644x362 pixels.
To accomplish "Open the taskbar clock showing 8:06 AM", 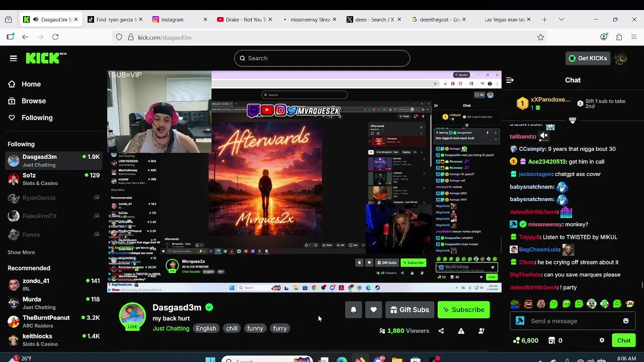I will (x=626, y=358).
